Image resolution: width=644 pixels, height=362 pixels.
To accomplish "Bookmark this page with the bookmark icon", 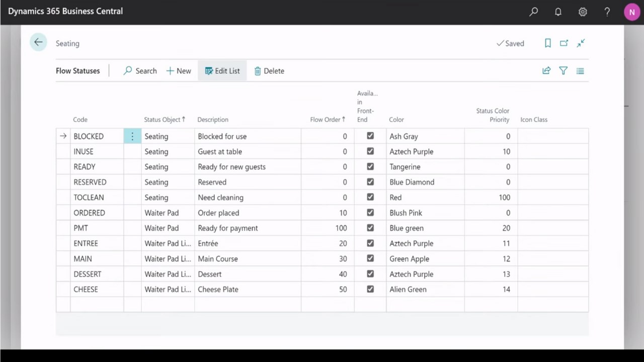I will [x=548, y=43].
